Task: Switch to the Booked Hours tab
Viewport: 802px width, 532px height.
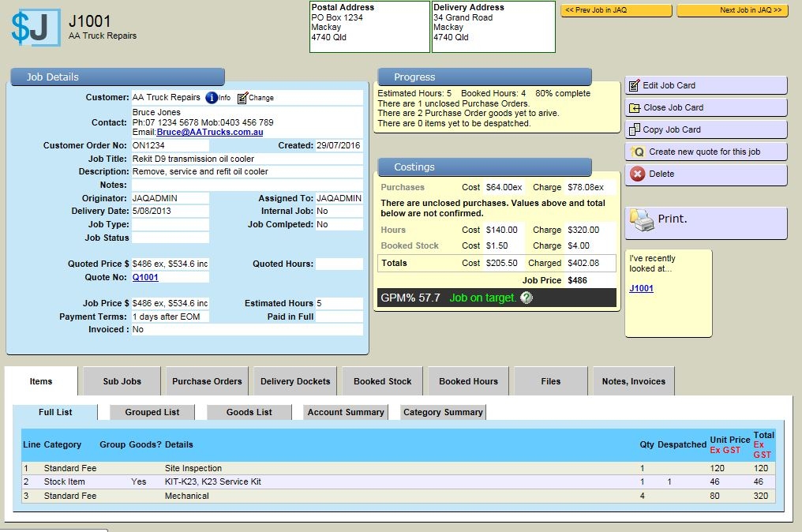Action: tap(468, 381)
